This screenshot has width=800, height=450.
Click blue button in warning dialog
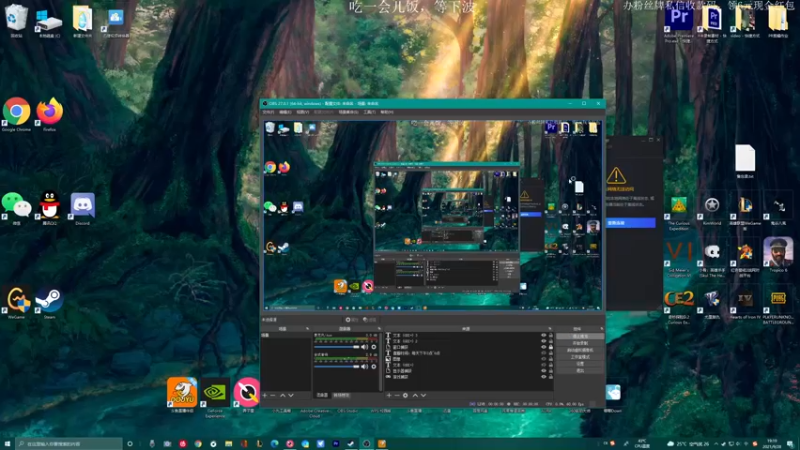(x=631, y=223)
